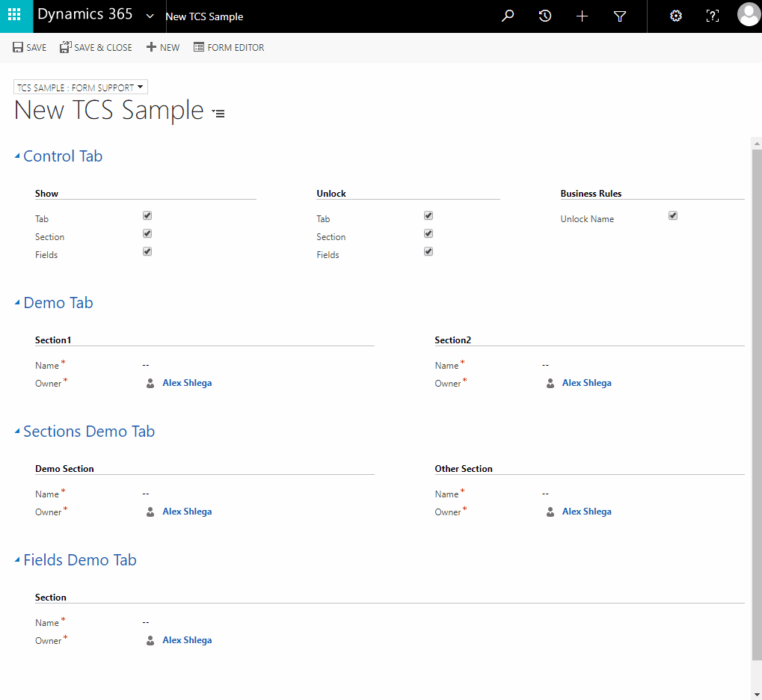Image resolution: width=762 pixels, height=700 pixels.
Task: Click the Demo Tab heading
Action: 58,302
